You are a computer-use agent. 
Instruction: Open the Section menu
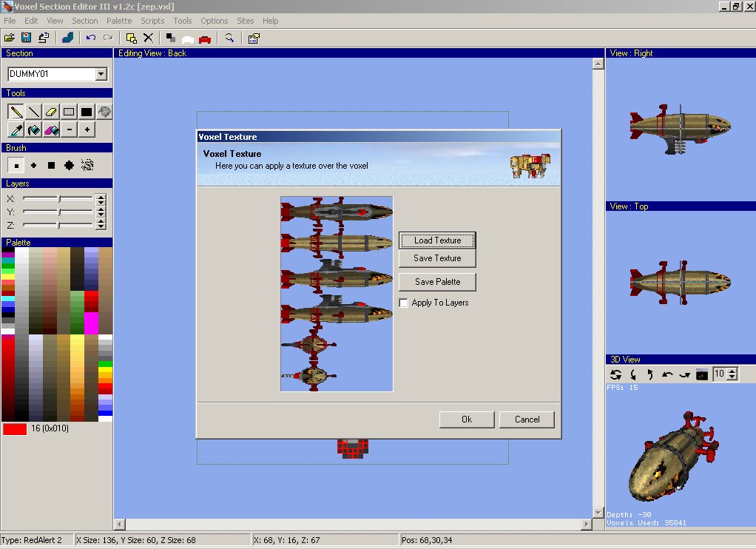[85, 21]
